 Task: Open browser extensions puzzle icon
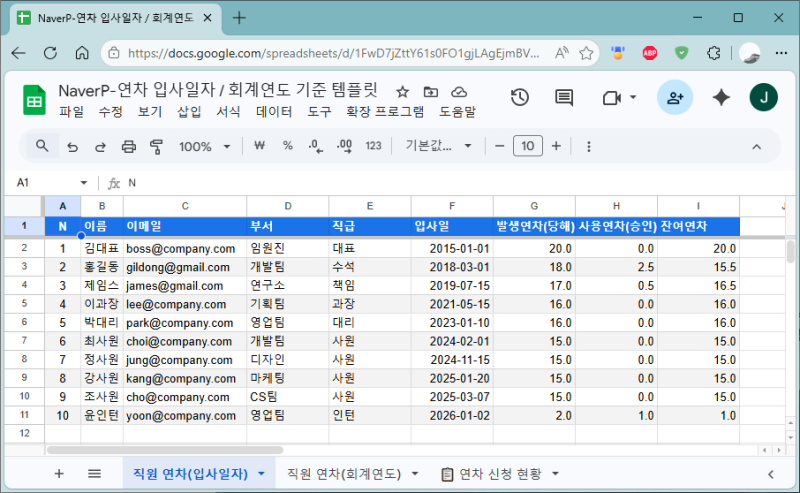coord(713,53)
